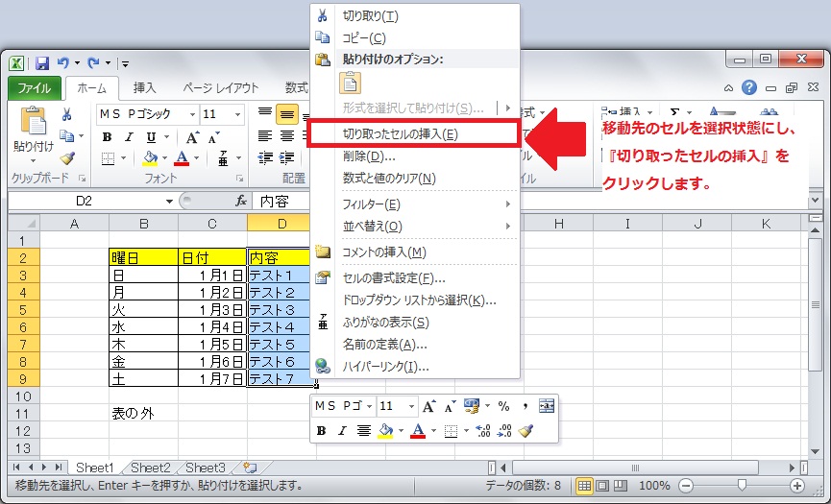Choose コピー(C) from the context menu

414,38
